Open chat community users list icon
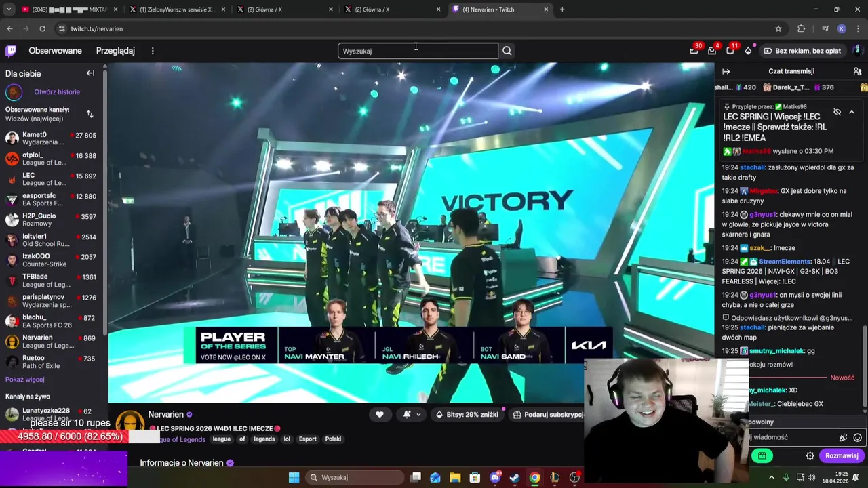868x488 pixels. pyautogui.click(x=857, y=71)
